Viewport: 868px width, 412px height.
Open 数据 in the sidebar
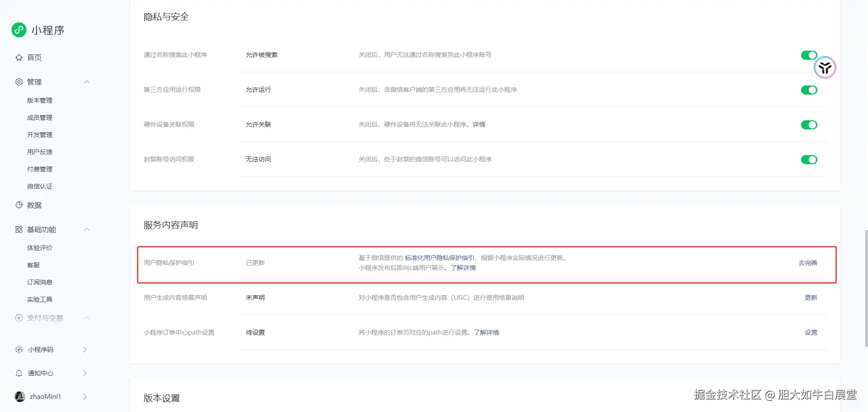click(34, 205)
